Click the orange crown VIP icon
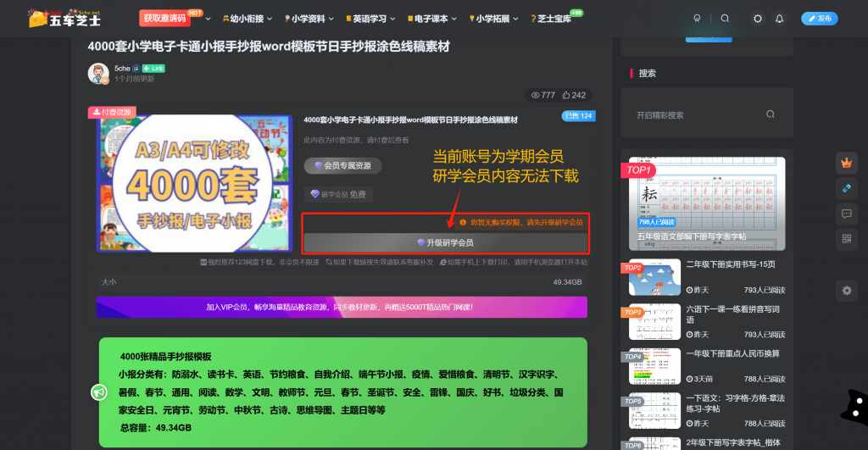Viewport: 868px width, 450px height. 847,163
